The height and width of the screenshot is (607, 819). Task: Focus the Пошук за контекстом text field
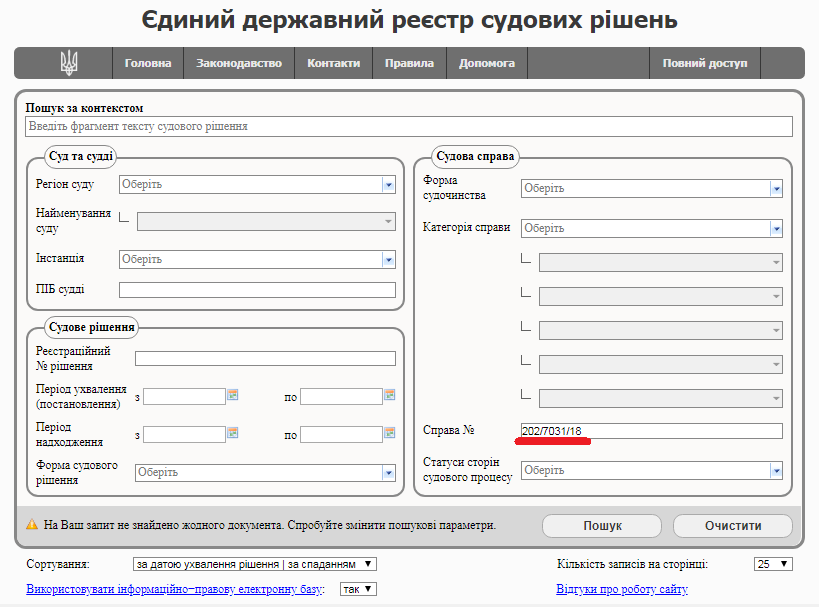point(408,127)
